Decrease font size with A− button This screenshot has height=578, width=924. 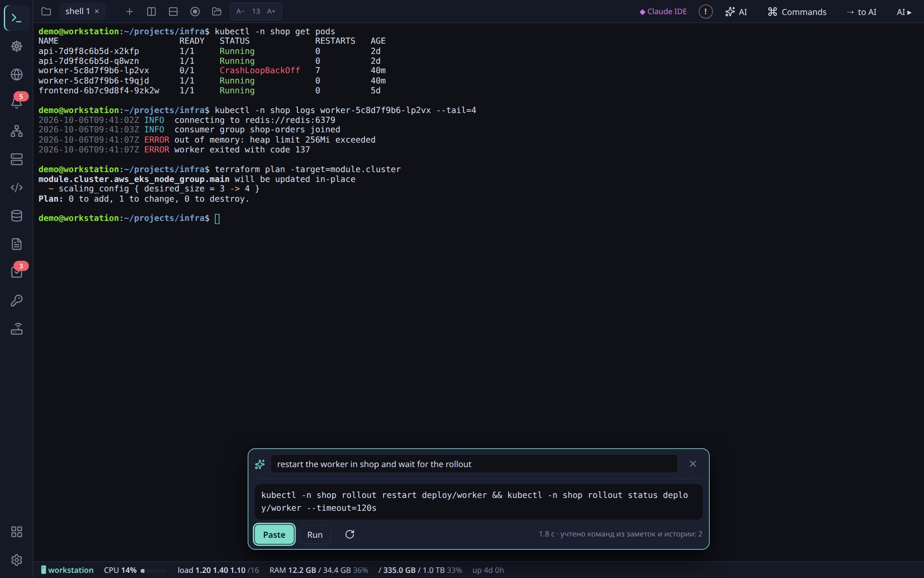point(240,12)
